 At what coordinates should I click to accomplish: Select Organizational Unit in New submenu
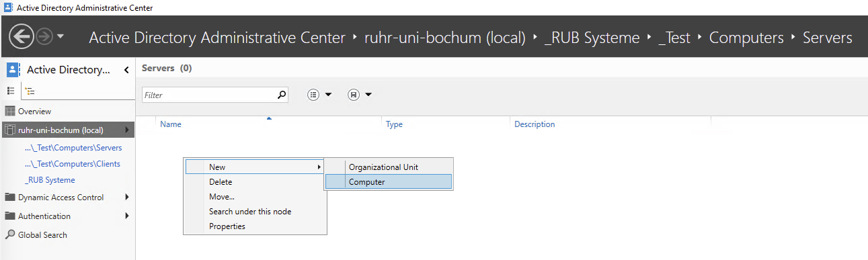click(389, 167)
